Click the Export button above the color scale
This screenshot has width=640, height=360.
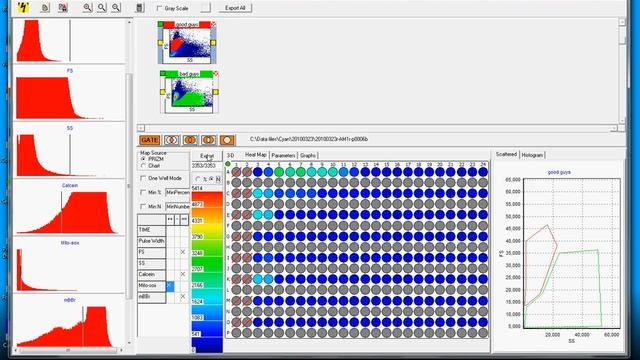[x=207, y=156]
